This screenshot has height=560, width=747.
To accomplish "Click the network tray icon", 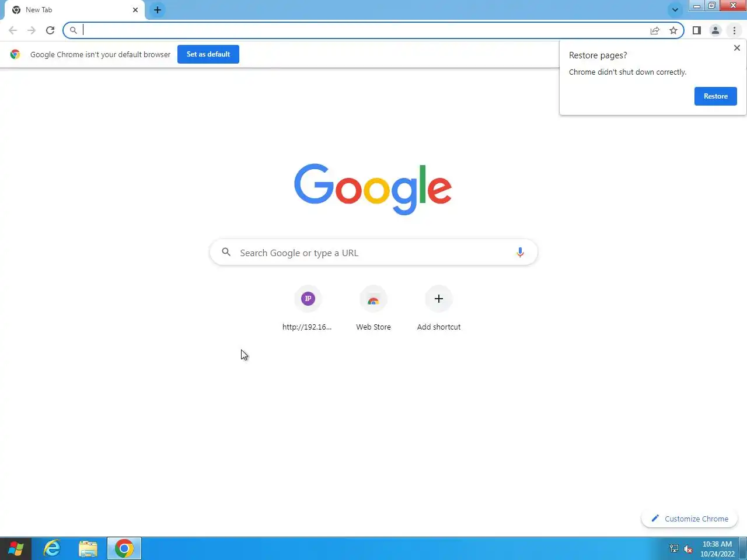I will (674, 548).
